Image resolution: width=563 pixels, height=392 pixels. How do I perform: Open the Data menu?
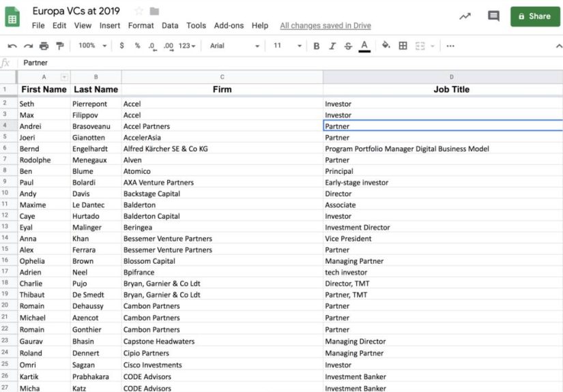170,25
